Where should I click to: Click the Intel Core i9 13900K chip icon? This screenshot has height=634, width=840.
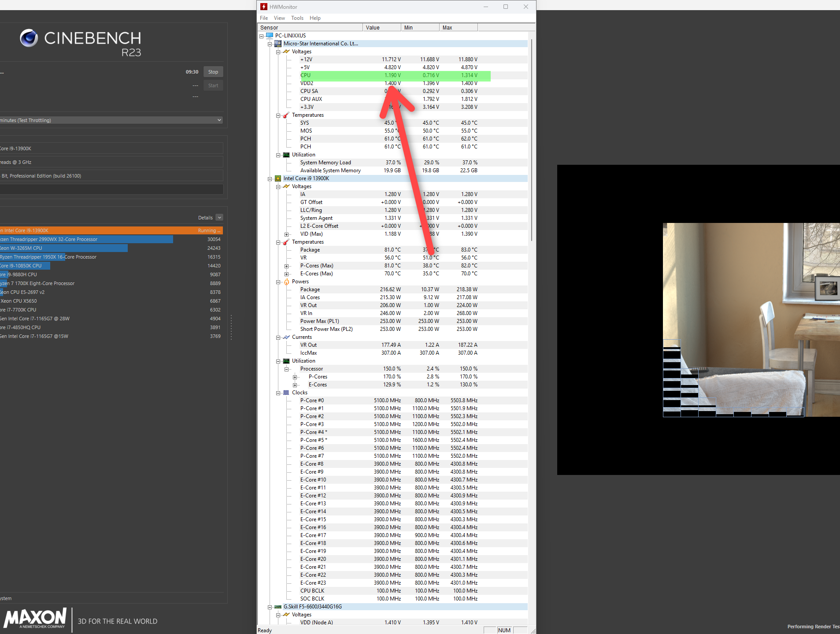point(278,178)
